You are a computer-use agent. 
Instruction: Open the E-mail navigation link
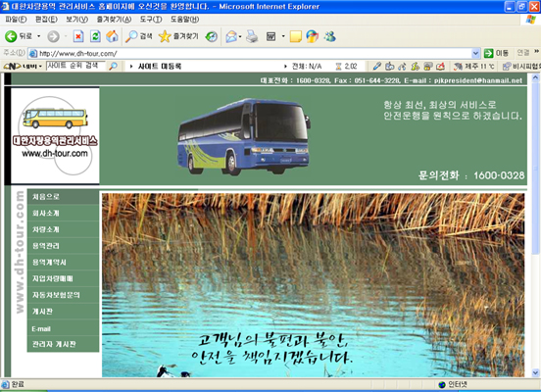[63, 328]
